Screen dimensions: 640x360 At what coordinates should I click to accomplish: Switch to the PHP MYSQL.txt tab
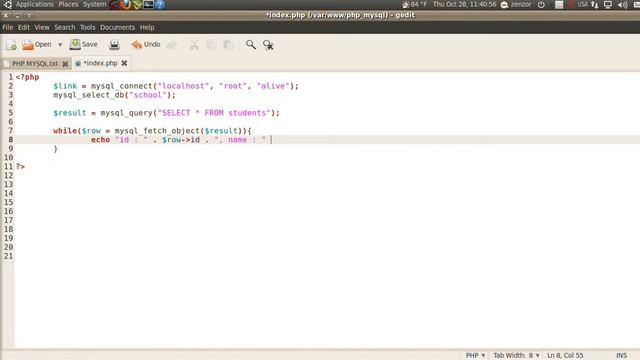[35, 64]
